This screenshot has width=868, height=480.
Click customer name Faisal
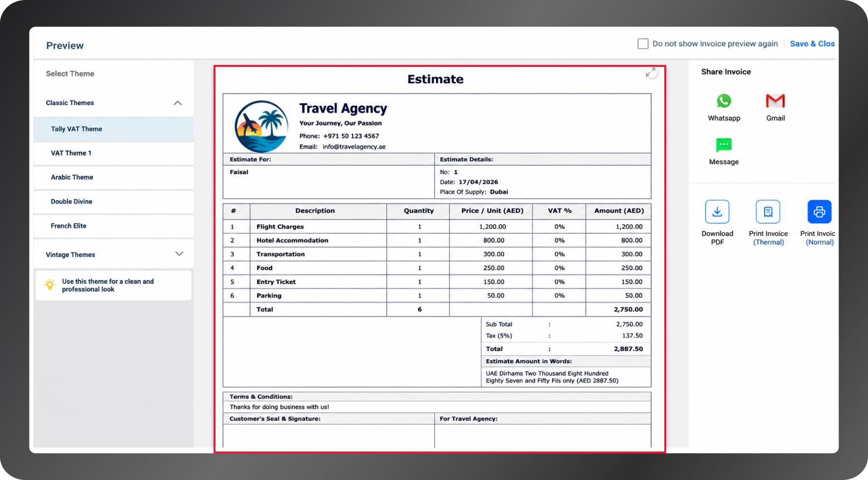[x=239, y=172]
